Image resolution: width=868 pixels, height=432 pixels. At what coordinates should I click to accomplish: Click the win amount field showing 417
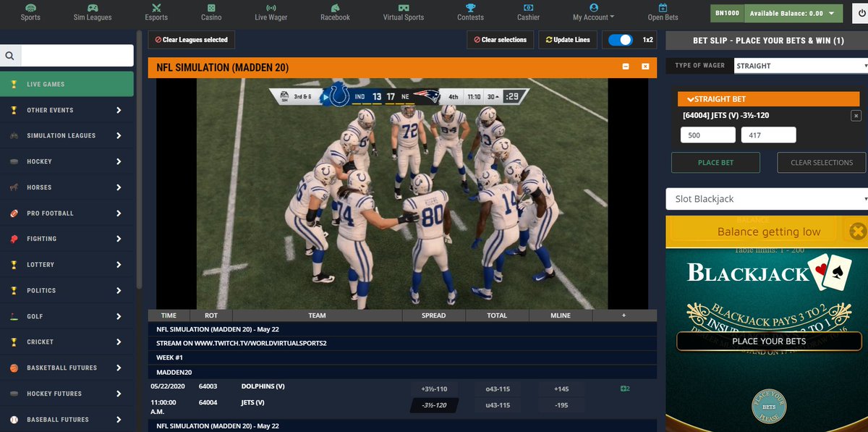(768, 135)
